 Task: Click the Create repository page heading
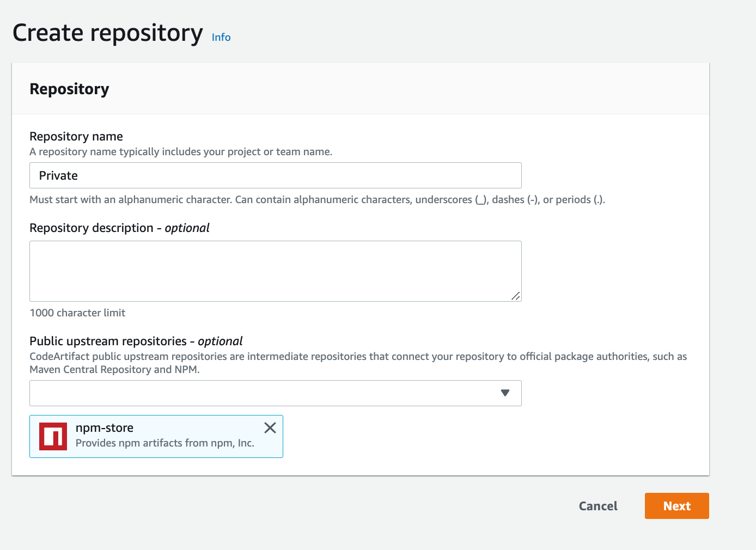point(107,33)
